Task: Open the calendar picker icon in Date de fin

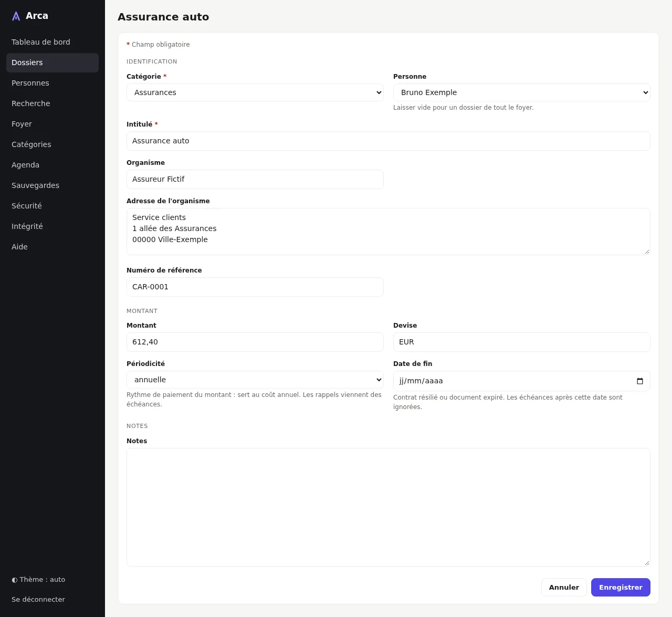Action: [639, 381]
